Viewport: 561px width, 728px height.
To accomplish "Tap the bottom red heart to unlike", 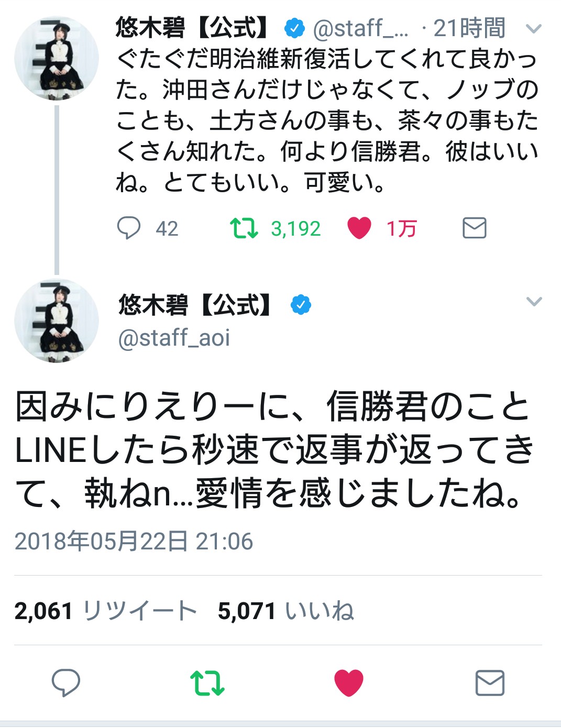I will click(349, 683).
